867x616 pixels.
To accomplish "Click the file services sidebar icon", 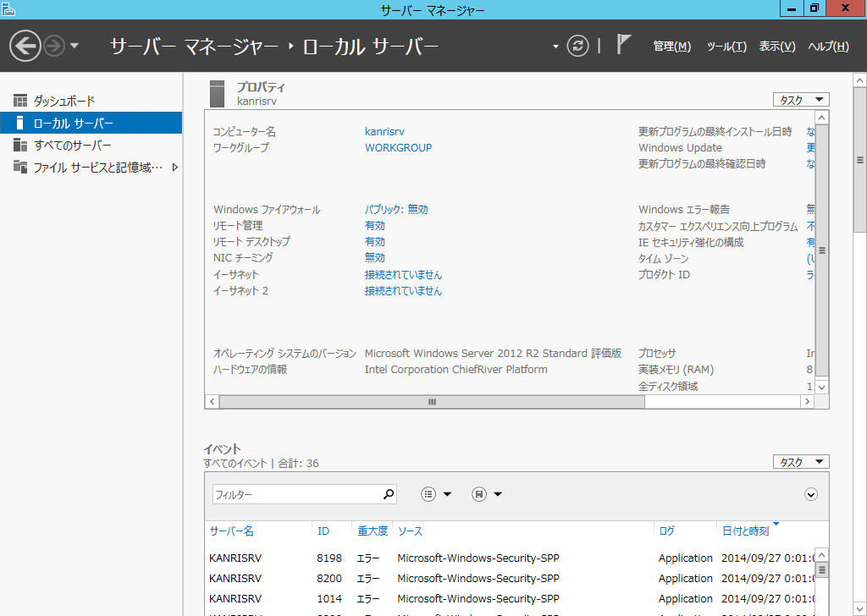I will (x=20, y=167).
